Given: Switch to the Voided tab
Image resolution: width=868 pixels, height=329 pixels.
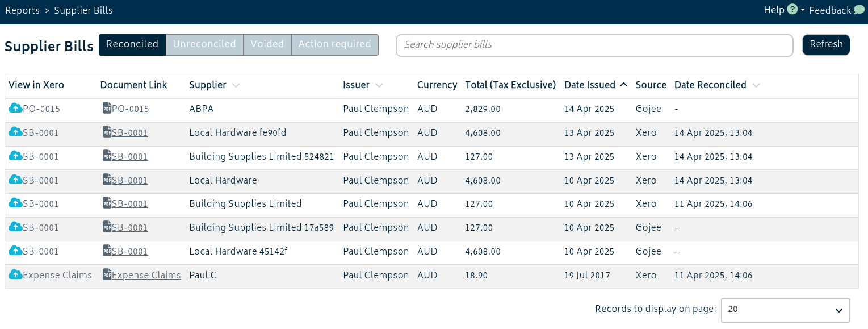Looking at the screenshot, I should click(x=267, y=45).
